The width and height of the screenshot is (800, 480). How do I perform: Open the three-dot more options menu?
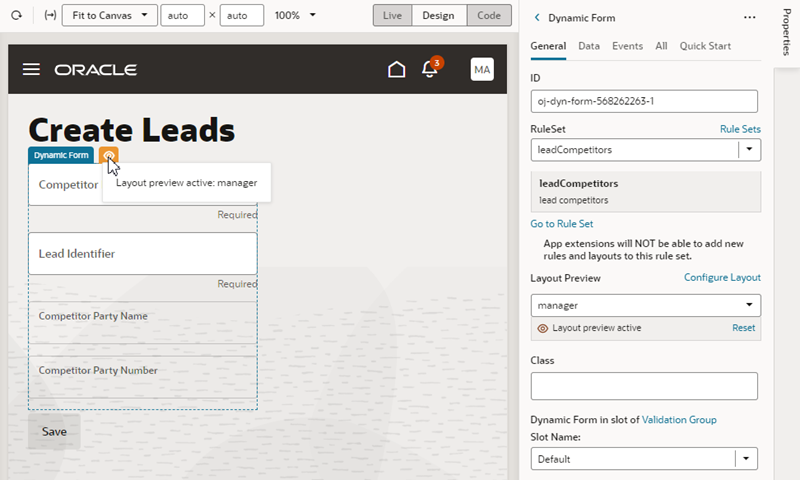point(749,18)
